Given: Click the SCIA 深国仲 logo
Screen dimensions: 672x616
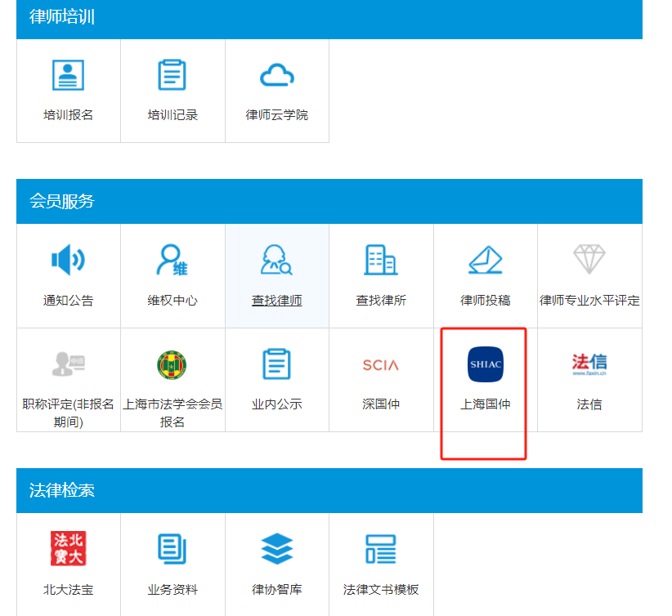Looking at the screenshot, I should pyautogui.click(x=381, y=365).
